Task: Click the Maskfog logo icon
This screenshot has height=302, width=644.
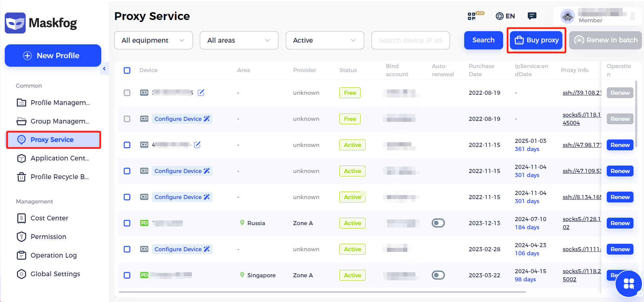Action: 15,23
